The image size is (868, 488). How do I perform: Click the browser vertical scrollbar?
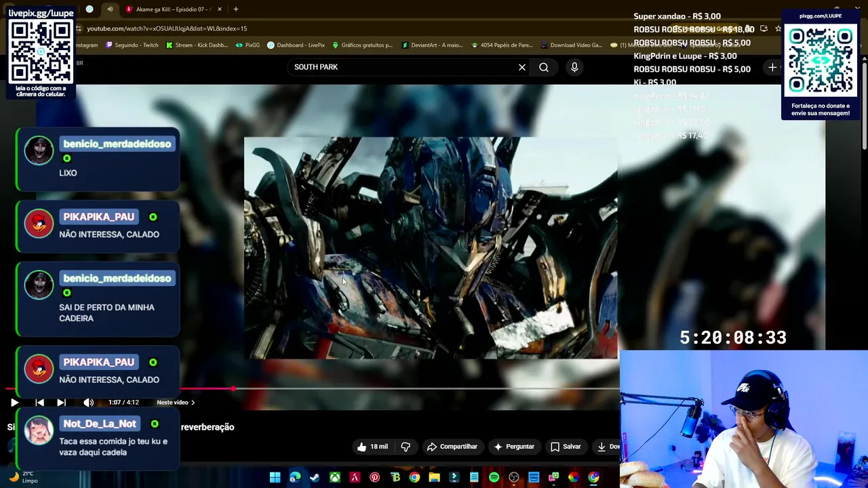pos(864,105)
